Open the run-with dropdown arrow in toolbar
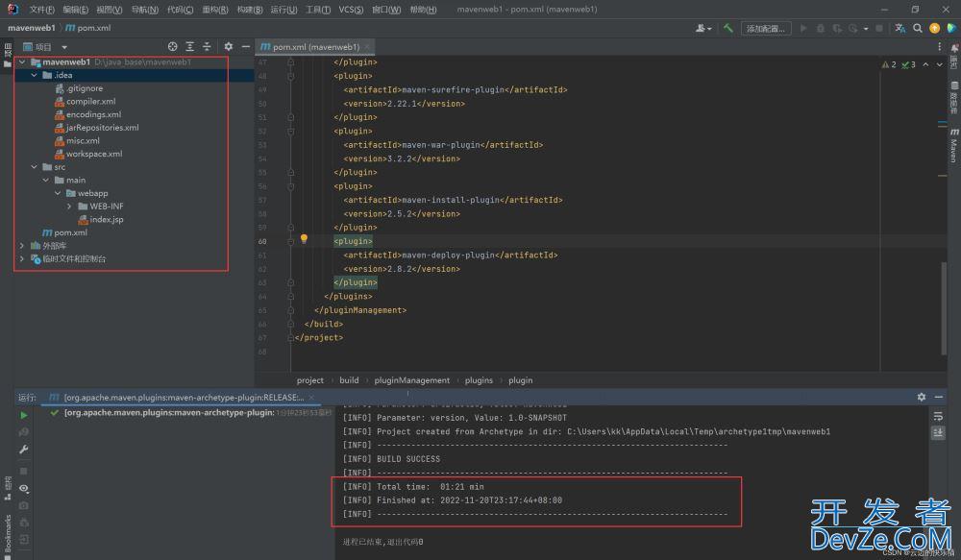This screenshot has height=560, width=961. [866, 28]
